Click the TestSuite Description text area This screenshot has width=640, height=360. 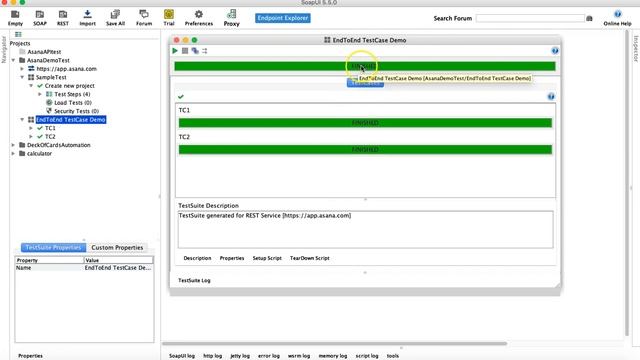click(x=365, y=229)
